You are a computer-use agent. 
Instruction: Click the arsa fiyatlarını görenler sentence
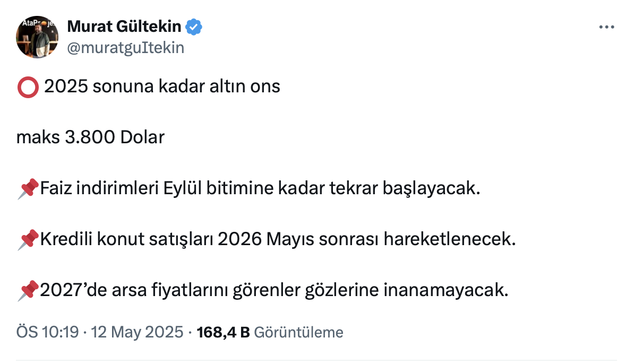274,291
